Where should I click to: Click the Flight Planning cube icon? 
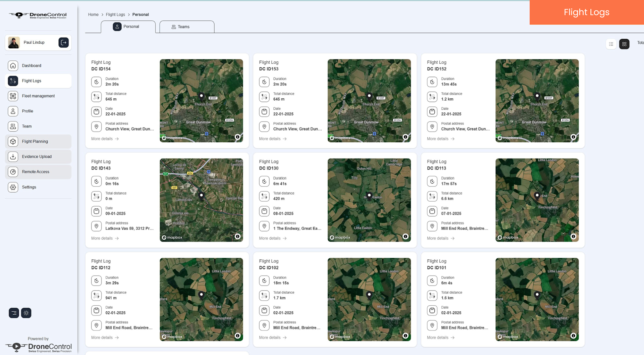click(13, 142)
